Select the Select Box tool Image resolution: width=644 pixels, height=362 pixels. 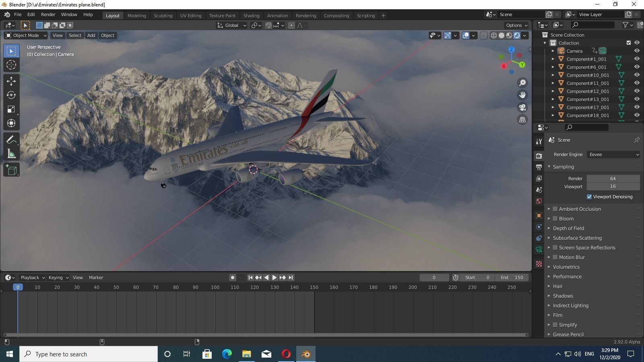11,51
